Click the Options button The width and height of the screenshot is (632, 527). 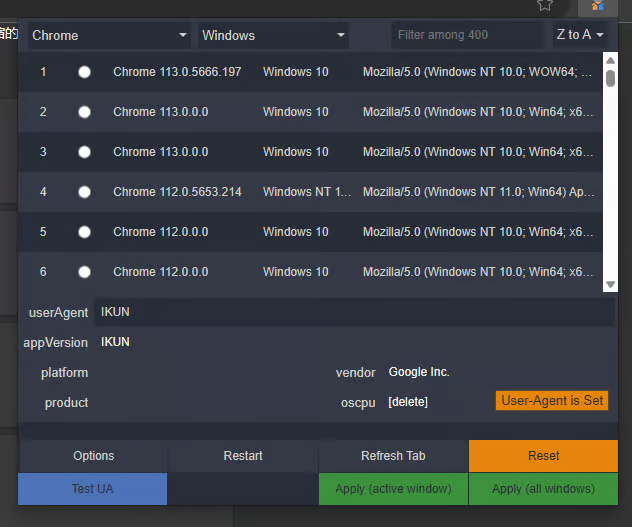coord(93,456)
